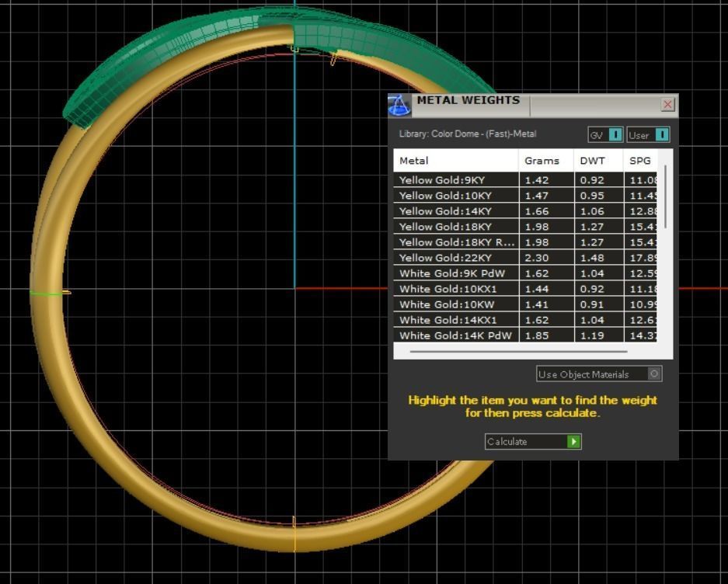Select the Yellow Gold:14KY row
This screenshot has width=728, height=584.
click(525, 211)
